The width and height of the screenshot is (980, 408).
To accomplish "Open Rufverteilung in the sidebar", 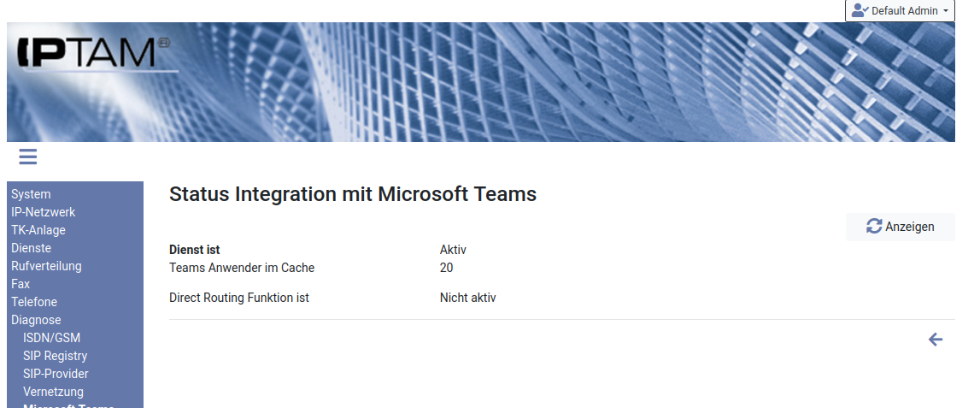I will click(x=46, y=266).
